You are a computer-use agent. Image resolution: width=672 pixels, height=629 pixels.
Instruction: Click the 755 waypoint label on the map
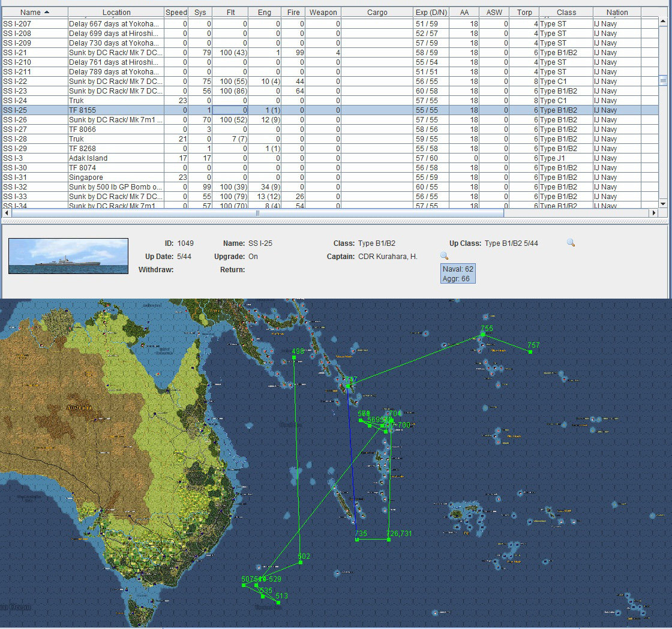pyautogui.click(x=487, y=329)
